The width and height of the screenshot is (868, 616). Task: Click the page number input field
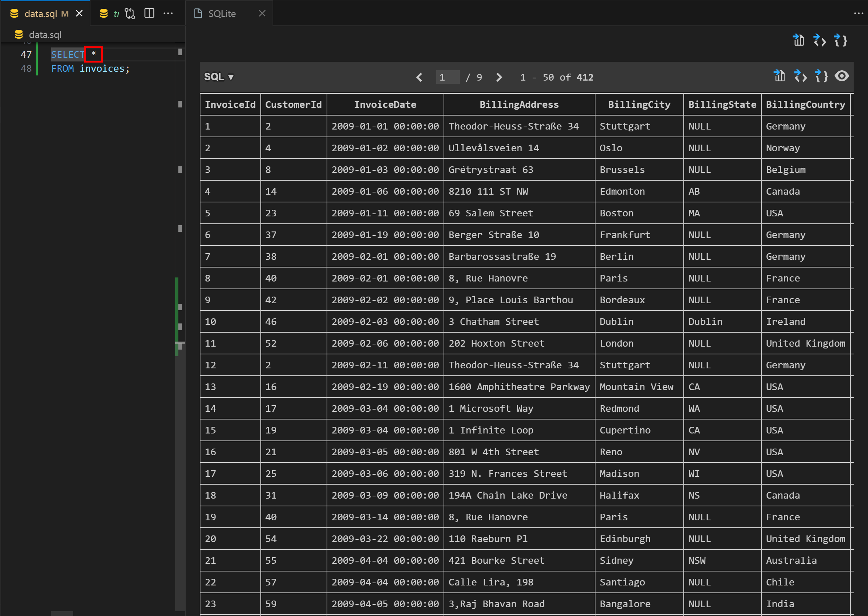point(447,77)
